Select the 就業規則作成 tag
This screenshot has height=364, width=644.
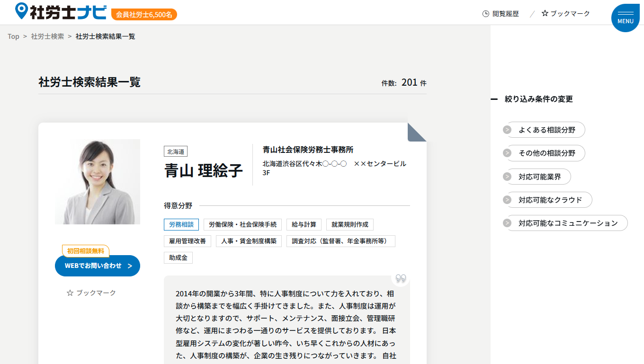click(x=350, y=224)
